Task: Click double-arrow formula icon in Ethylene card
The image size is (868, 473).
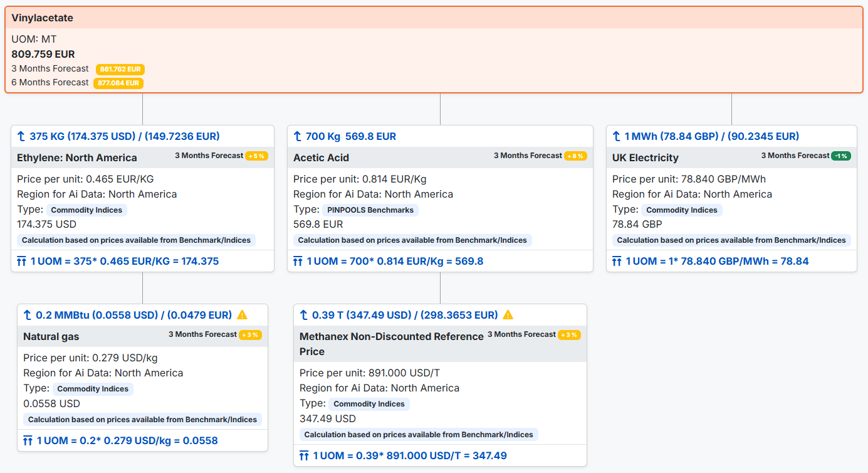Action: tap(21, 261)
